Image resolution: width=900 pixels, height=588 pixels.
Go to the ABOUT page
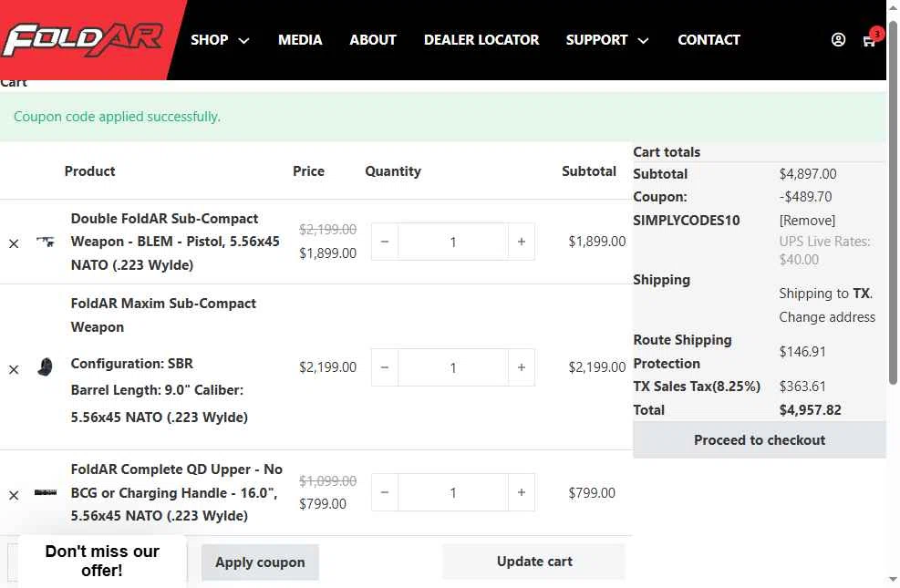(x=373, y=40)
